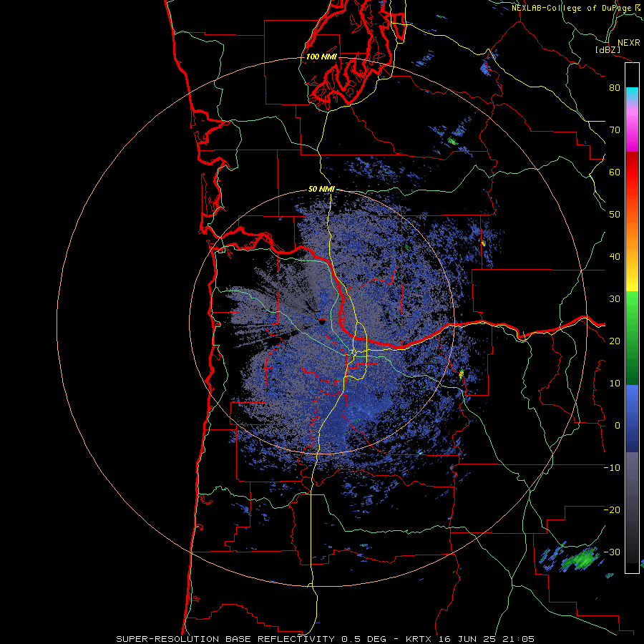Click the [dBZ] unit label
The height and width of the screenshot is (644, 644).
pyautogui.click(x=608, y=50)
